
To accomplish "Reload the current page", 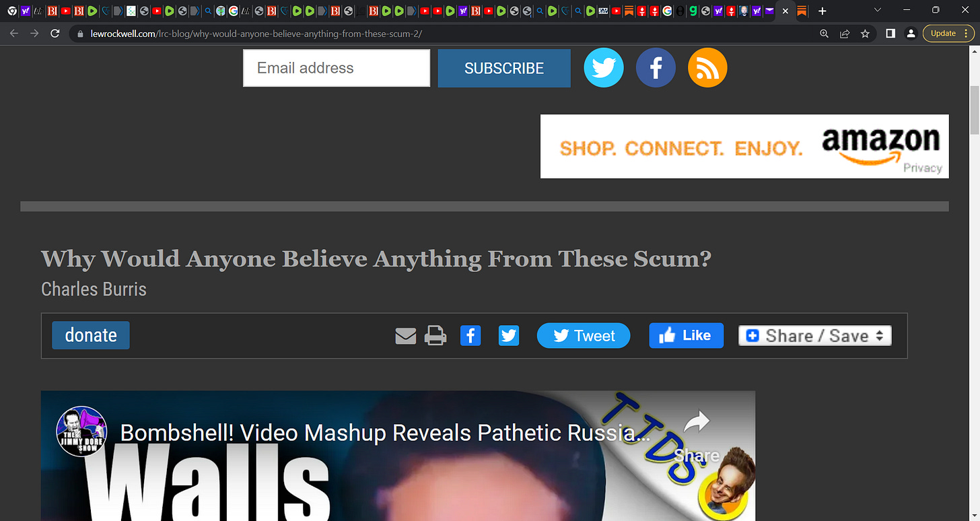I will (55, 33).
